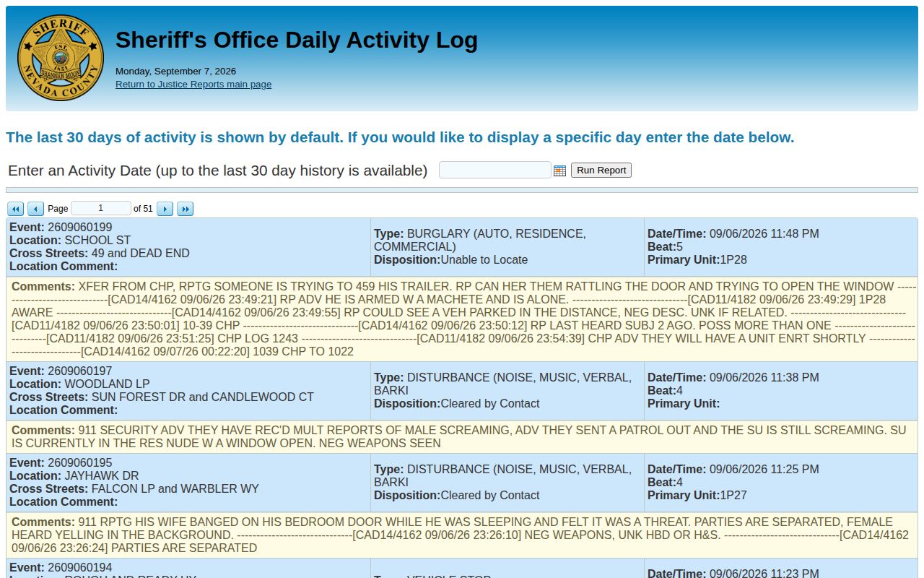Click cross streets 49 and DEAD END
This screenshot has width=924, height=578.
point(140,254)
